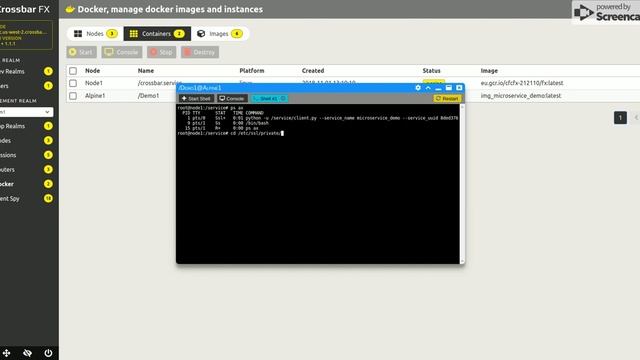Click the Destroy container button

pos(200,52)
